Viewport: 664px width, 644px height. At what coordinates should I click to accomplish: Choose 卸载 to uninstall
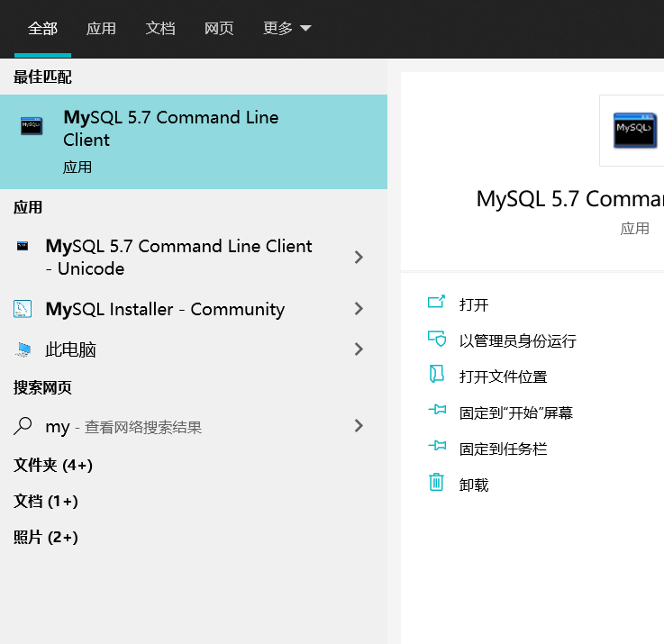pos(474,485)
